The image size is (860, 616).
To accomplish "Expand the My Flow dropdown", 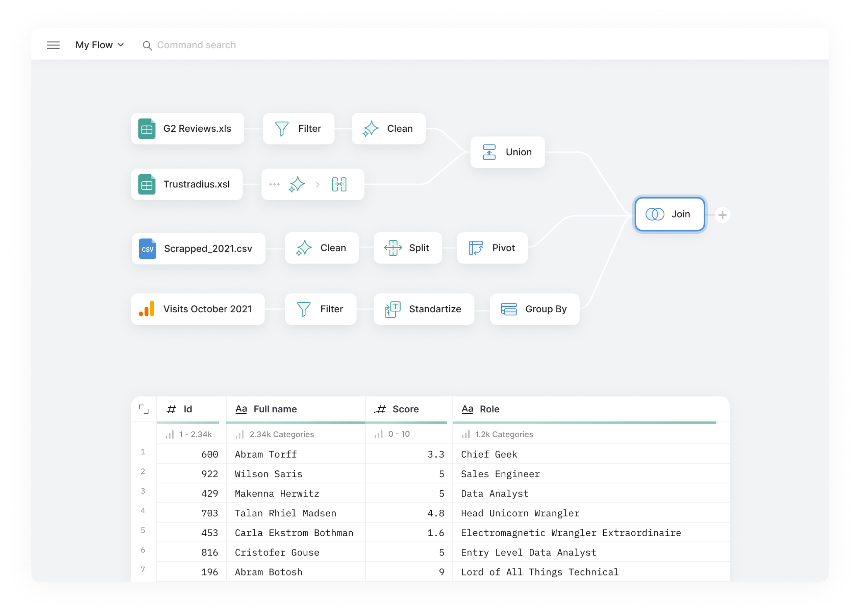I will 100,45.
